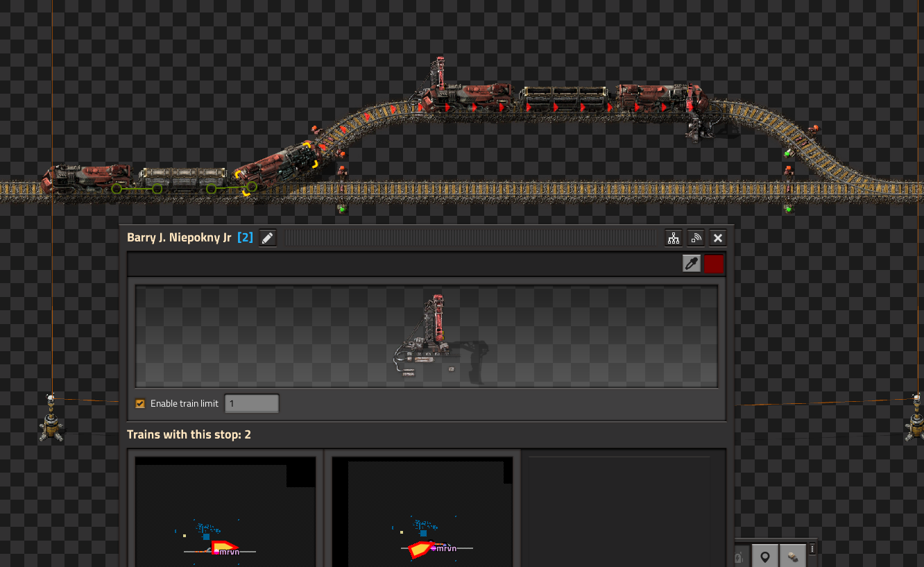The image size is (924, 567).
Task: Click the dark red color swatch
Action: [x=714, y=264]
